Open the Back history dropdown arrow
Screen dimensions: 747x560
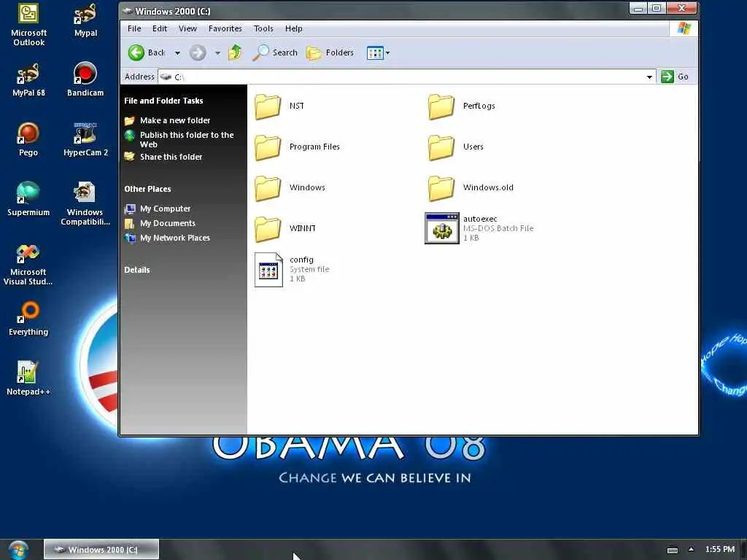coord(177,52)
